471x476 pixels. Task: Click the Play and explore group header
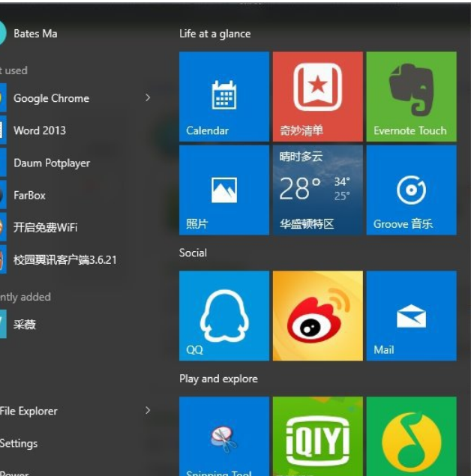[x=218, y=379]
